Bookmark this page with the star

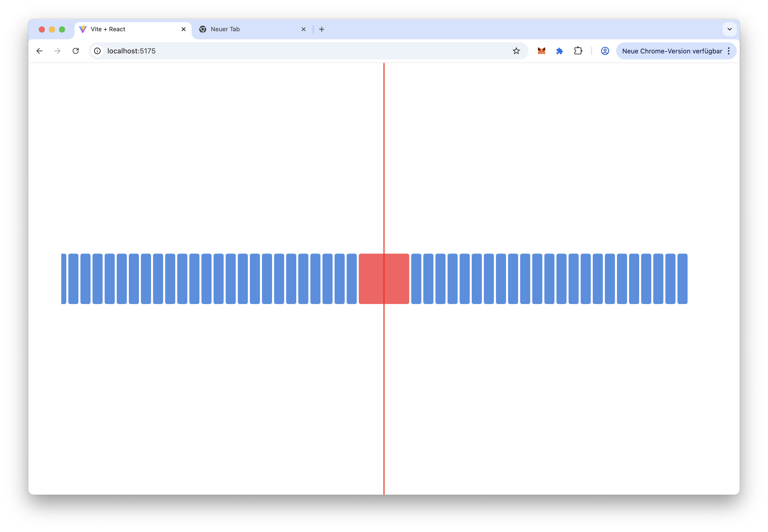coord(516,51)
